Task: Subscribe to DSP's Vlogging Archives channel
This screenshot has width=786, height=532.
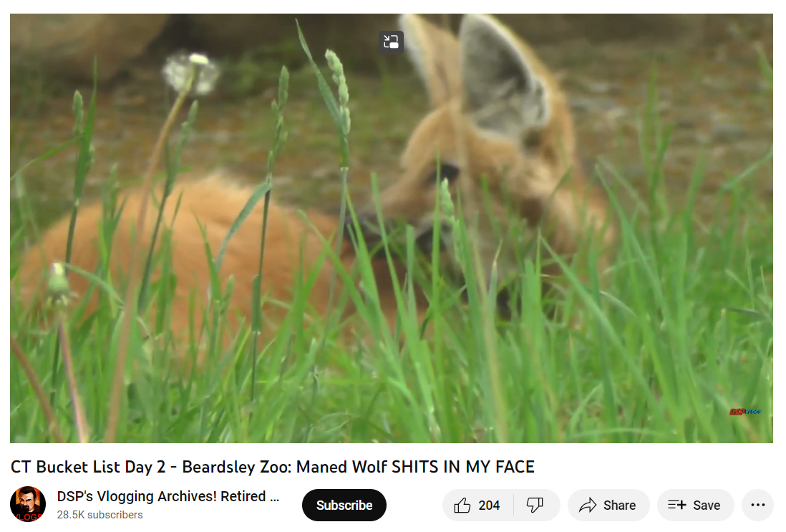Action: tap(344, 505)
